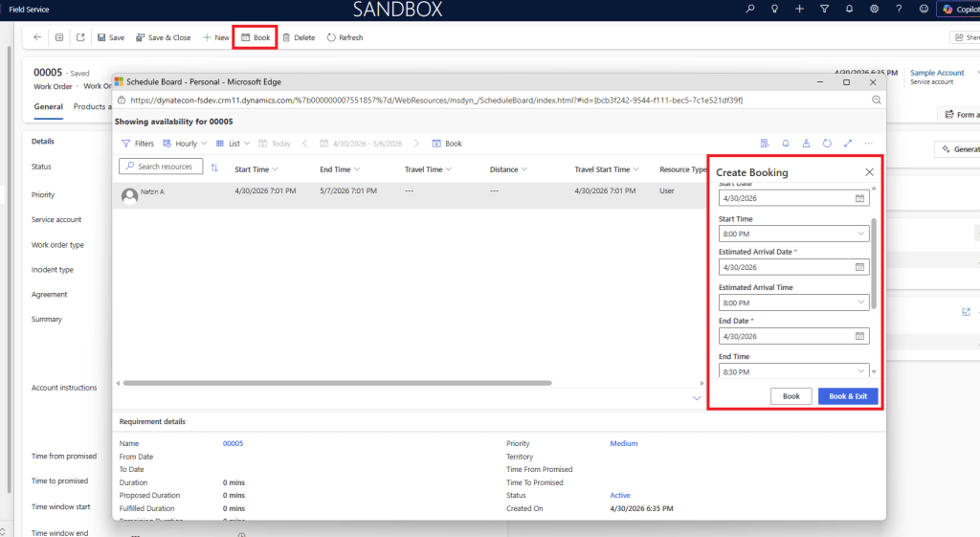This screenshot has height=537, width=980.
Task: Open Filters on the schedule board
Action: pyautogui.click(x=138, y=144)
